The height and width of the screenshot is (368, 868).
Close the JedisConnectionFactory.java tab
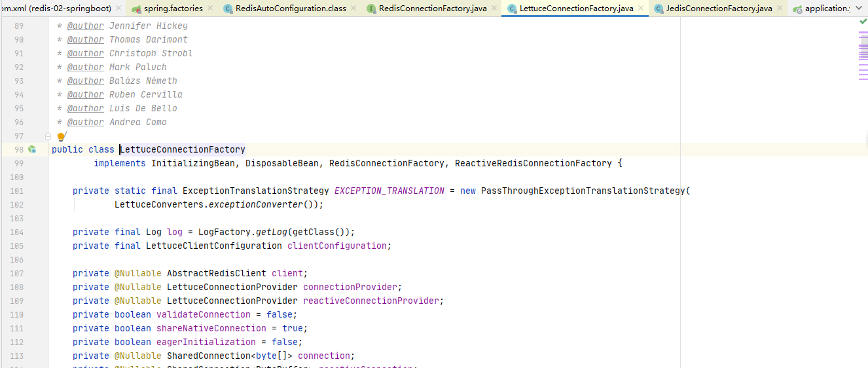pos(779,9)
